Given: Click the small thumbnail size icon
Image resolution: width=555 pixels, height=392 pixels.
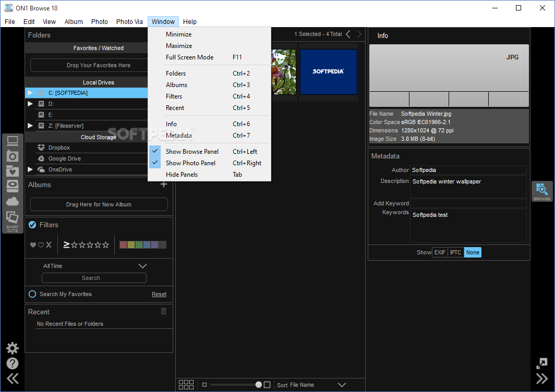Looking at the screenshot, I should coord(204,385).
